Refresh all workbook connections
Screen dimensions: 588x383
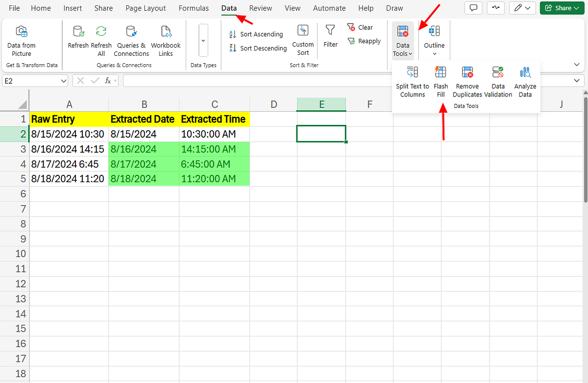pyautogui.click(x=101, y=40)
